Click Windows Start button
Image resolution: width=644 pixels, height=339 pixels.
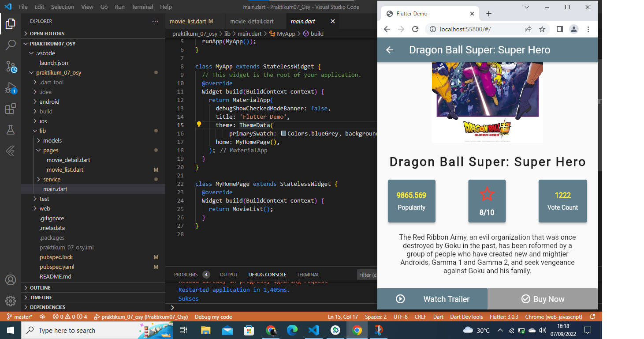pyautogui.click(x=11, y=330)
